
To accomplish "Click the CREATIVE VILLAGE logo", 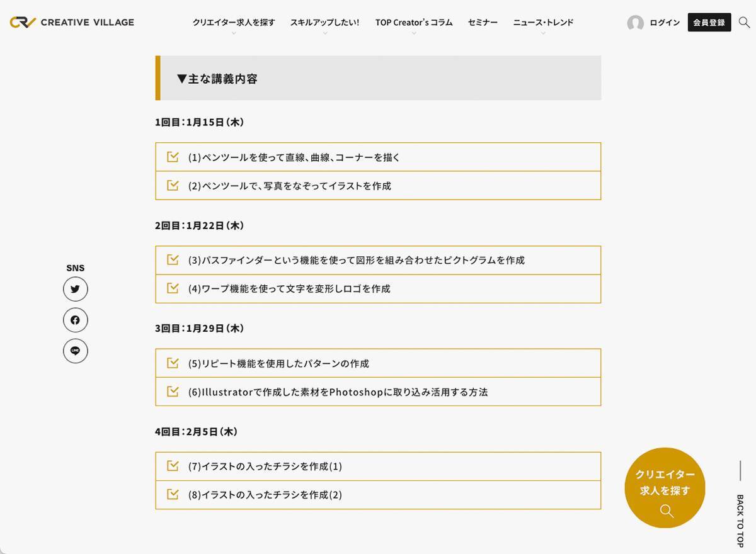I will pos(71,21).
